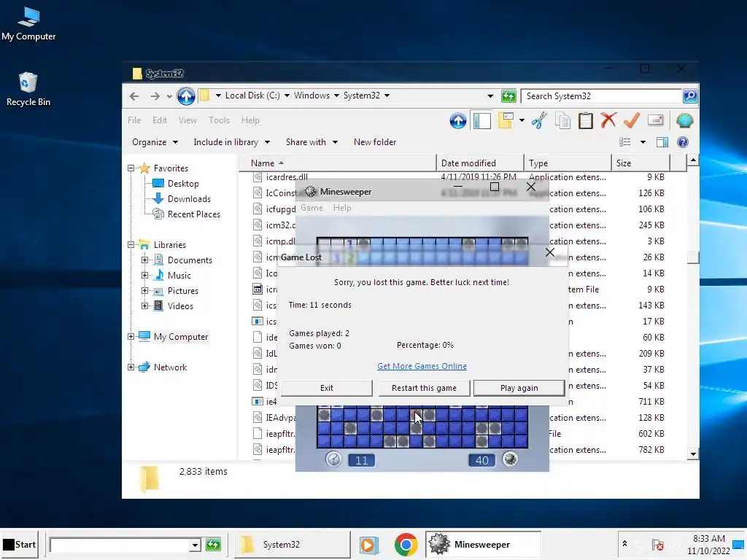
Task: Click the blue Up folder toolbar icon
Action: pyautogui.click(x=458, y=121)
